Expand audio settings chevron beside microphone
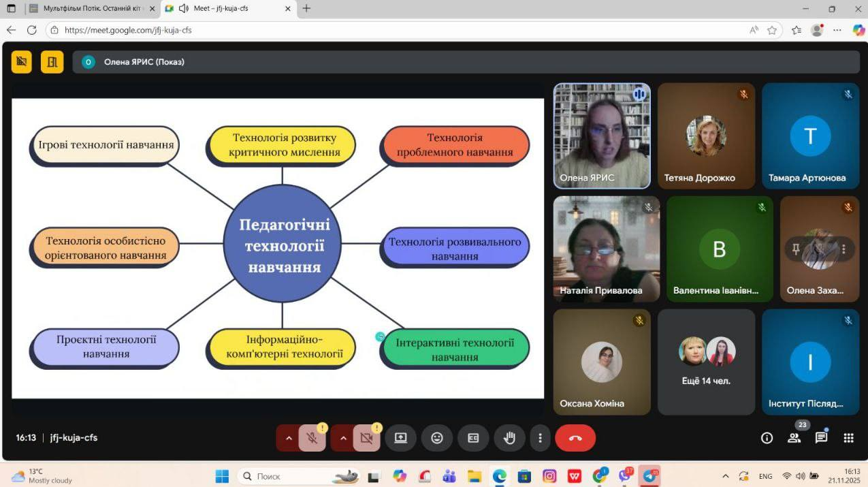Screen dimensions: 868x487 [x=288, y=438]
